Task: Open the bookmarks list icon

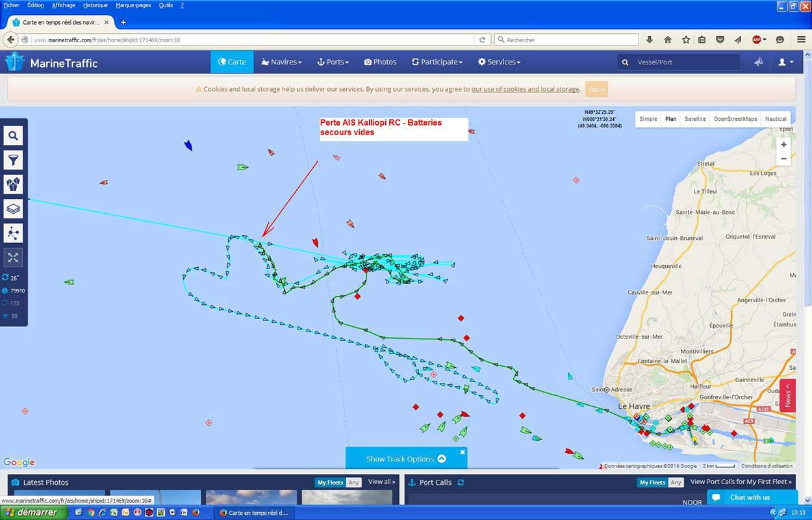Action: [702, 40]
